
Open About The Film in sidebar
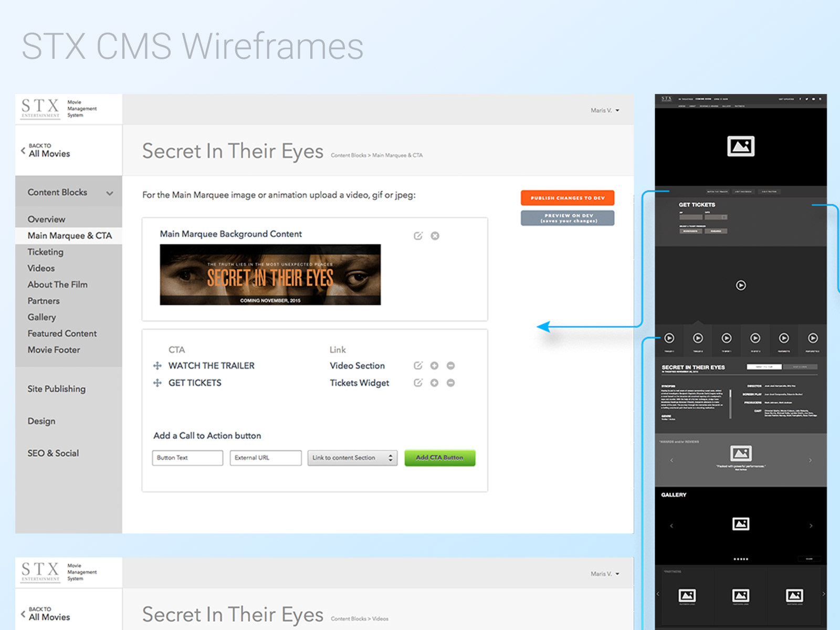tap(57, 285)
